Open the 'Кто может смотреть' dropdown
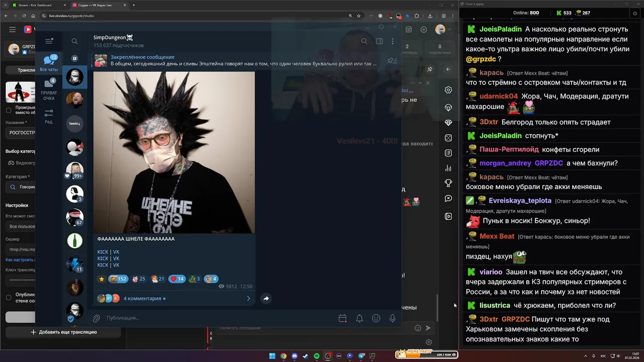Screen dimensions: 644x362 pos(20,226)
